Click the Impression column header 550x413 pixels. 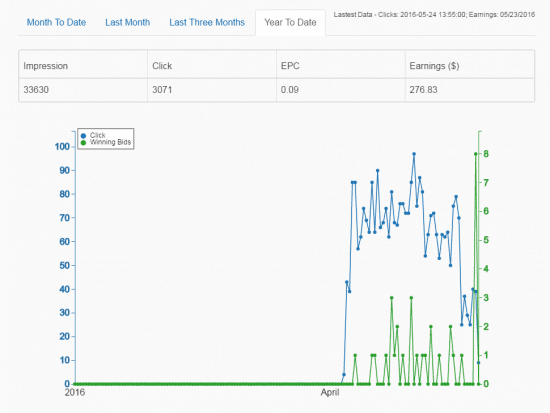point(83,66)
